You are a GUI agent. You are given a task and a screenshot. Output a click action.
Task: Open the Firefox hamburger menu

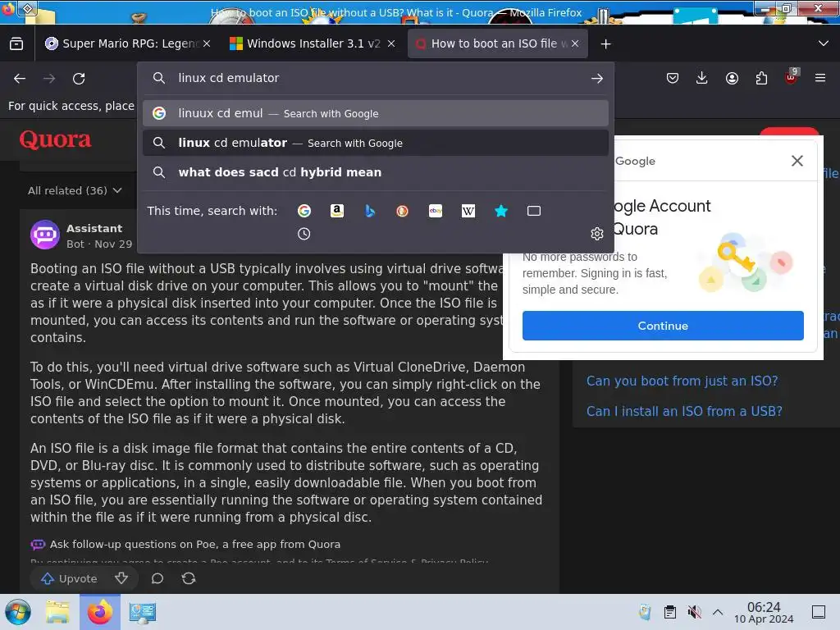820,78
